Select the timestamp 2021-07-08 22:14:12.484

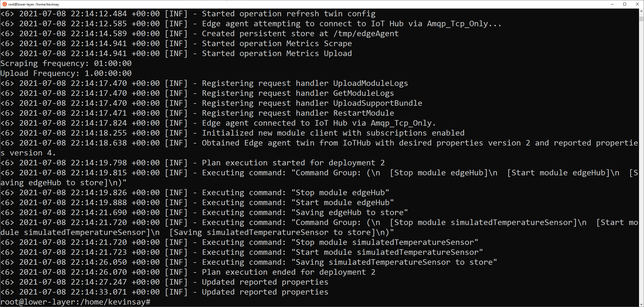pos(73,13)
